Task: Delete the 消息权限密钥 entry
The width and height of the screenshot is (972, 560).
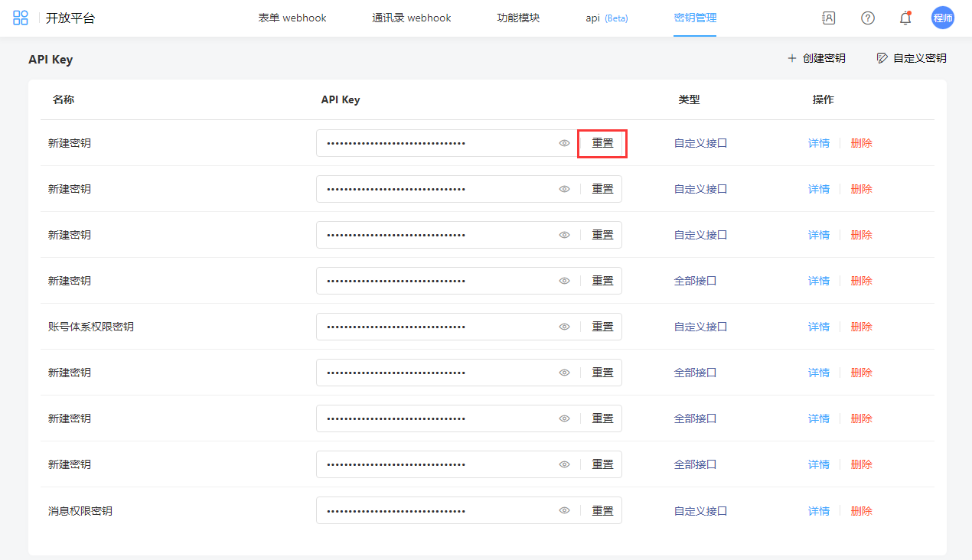Action: [x=861, y=510]
